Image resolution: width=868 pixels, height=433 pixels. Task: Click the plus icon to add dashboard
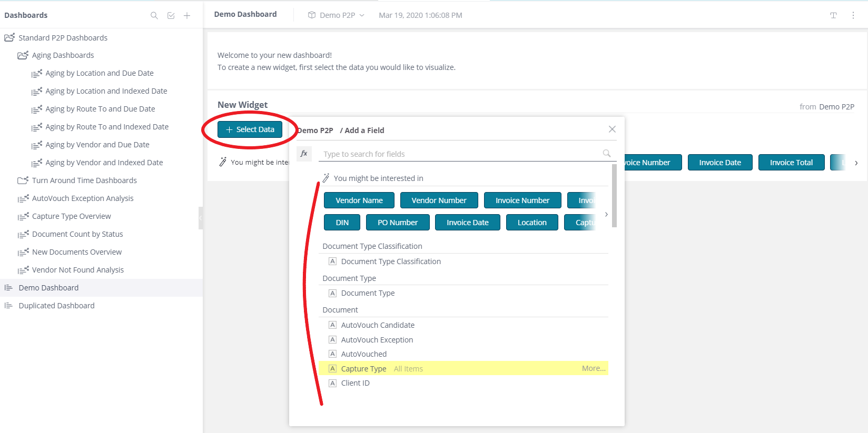pos(187,15)
